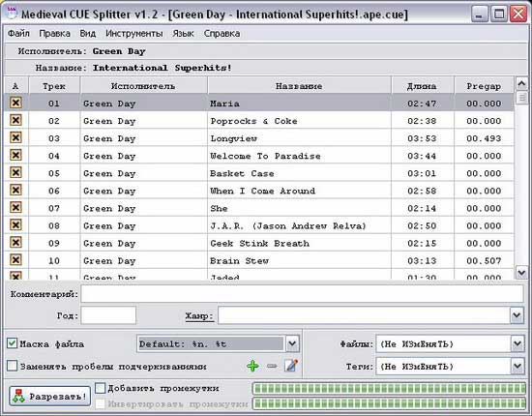Enable Добавить промежутки checkbox
Screen dimensions: 532x416
tap(100, 388)
